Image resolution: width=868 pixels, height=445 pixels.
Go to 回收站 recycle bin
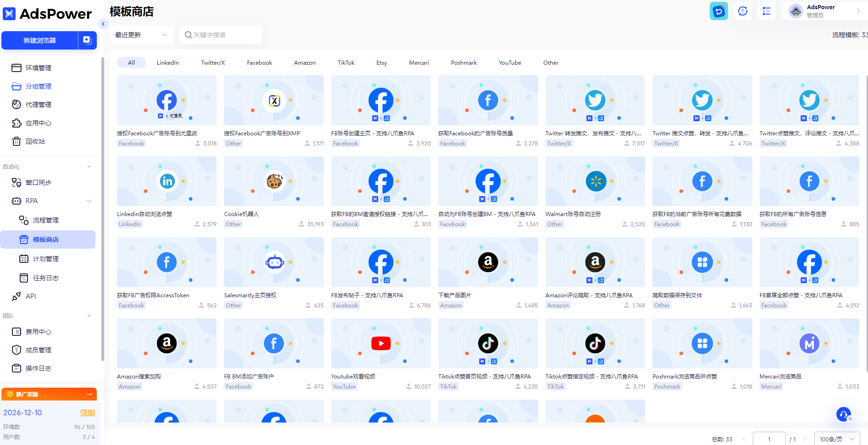(35, 141)
